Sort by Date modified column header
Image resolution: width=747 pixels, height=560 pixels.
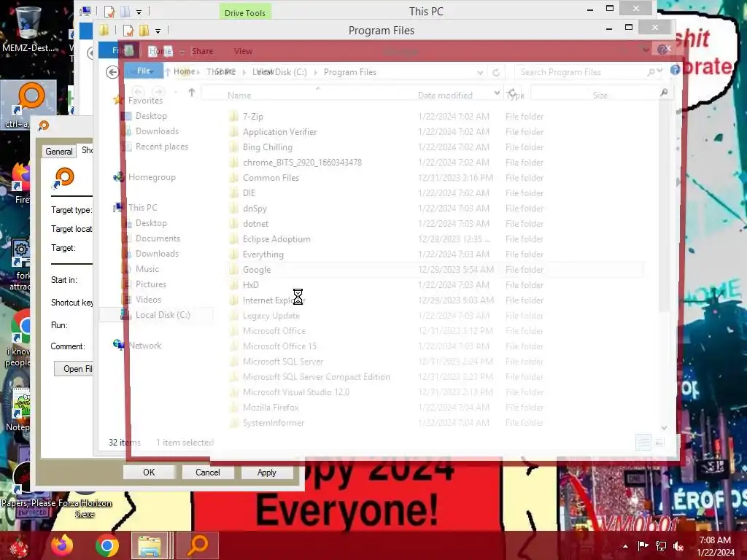pyautogui.click(x=446, y=96)
